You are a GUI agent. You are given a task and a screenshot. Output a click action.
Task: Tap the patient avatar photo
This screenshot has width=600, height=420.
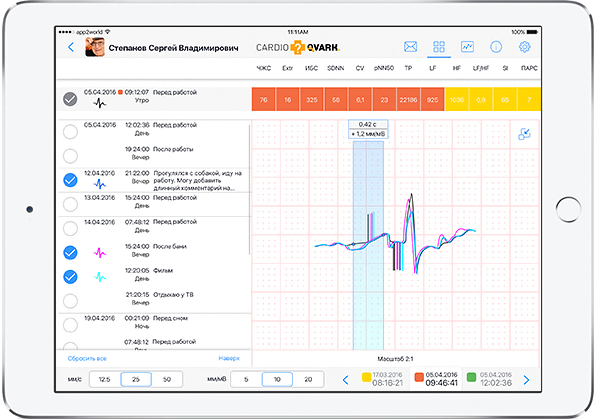point(95,47)
